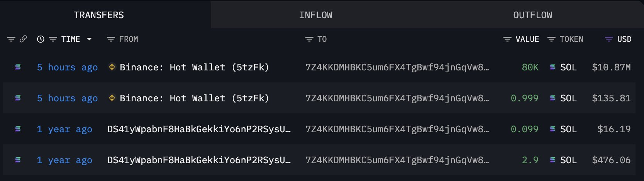Click the VALUE column filter icon

coord(507,39)
